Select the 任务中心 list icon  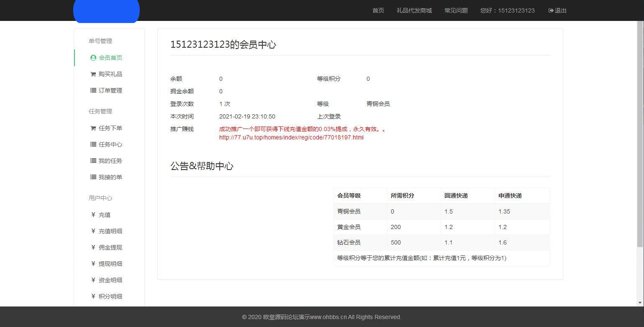tap(93, 144)
